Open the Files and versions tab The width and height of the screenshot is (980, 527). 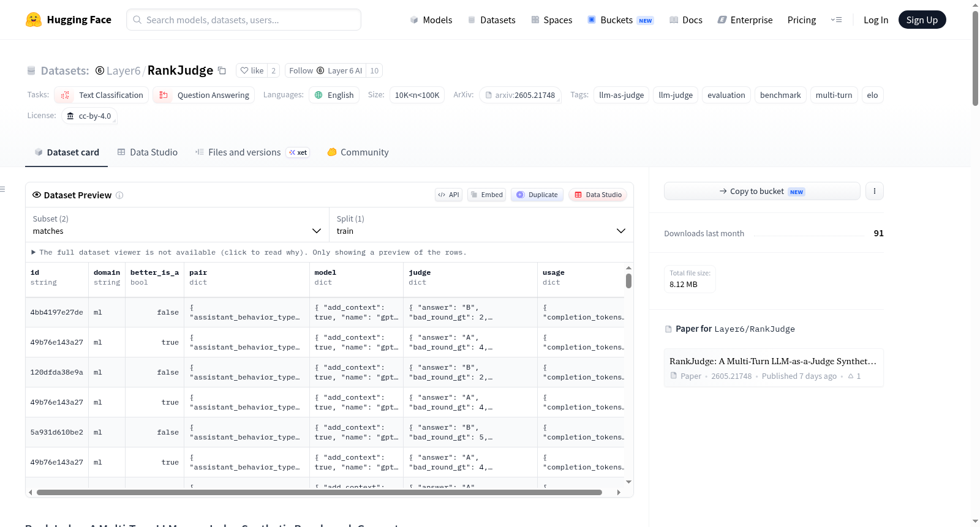click(252, 152)
